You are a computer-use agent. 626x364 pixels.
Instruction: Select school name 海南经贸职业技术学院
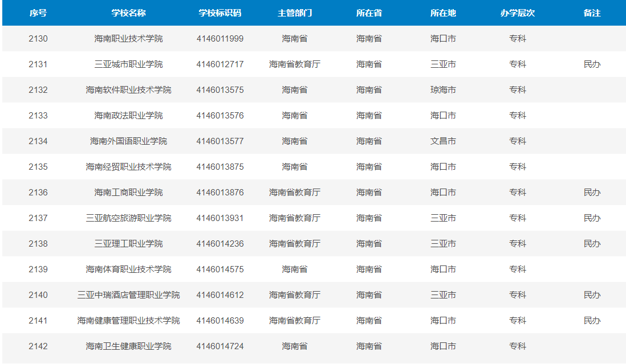pyautogui.click(x=128, y=167)
